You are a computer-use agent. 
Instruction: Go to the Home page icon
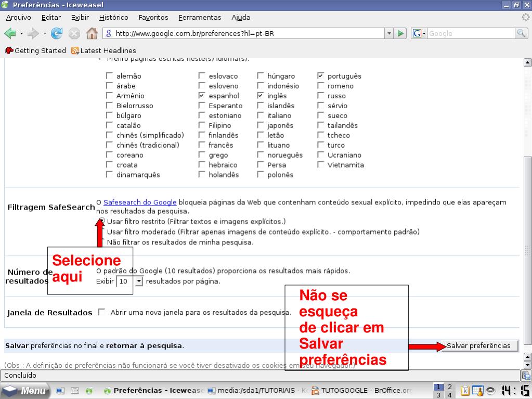(x=92, y=33)
